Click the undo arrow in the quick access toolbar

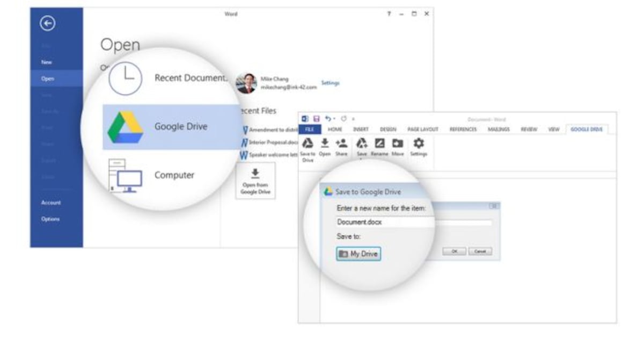pos(328,119)
